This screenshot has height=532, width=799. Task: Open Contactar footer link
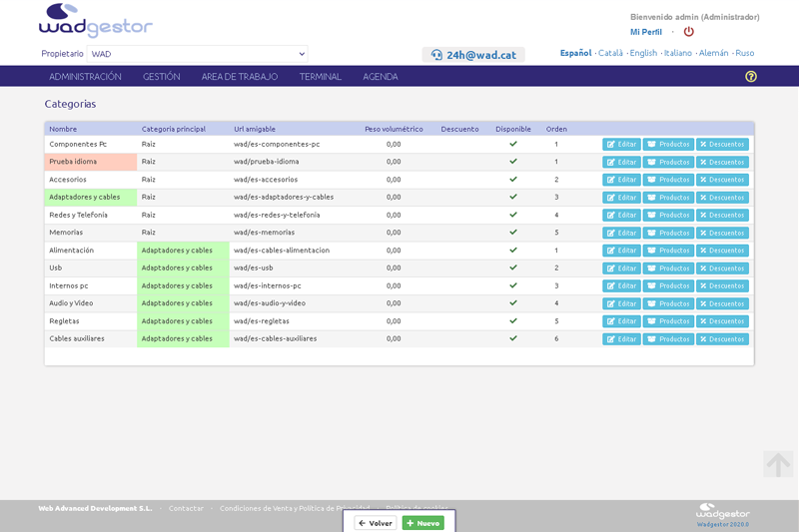[186, 508]
